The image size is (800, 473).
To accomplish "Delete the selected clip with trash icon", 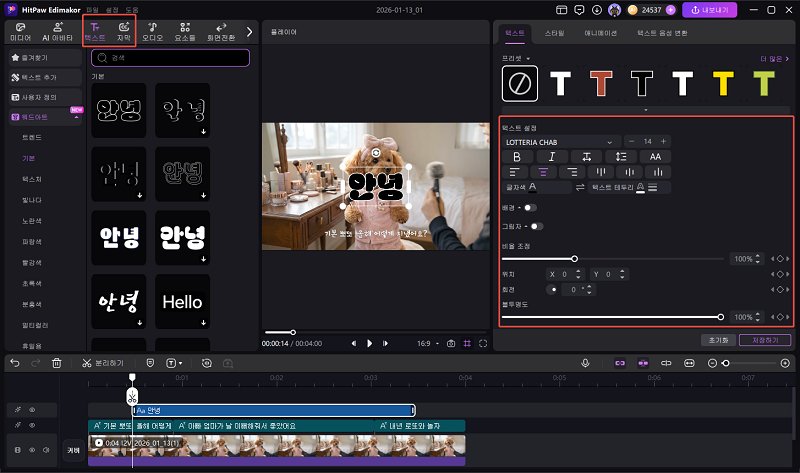I will click(x=57, y=362).
